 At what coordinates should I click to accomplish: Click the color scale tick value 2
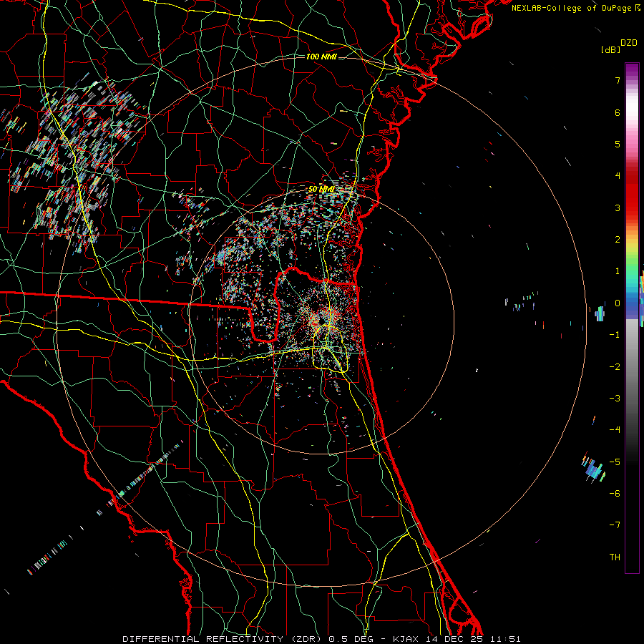coord(618,240)
